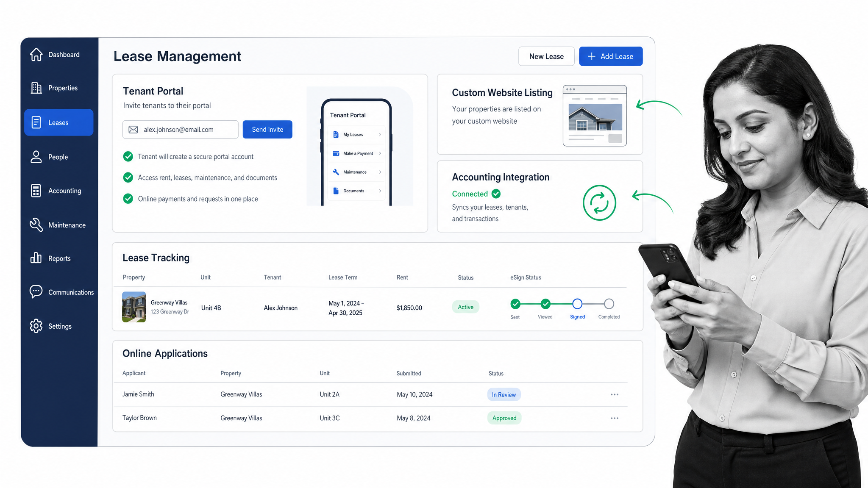Screen dimensions: 868x488
Task: Click the Viewed step marker in eSign
Action: click(545, 304)
